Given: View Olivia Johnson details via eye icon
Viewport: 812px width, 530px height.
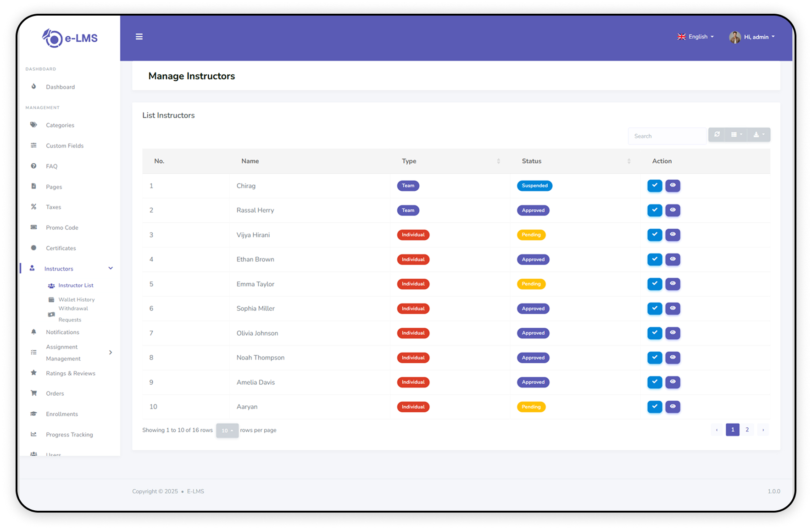Looking at the screenshot, I should coord(673,333).
